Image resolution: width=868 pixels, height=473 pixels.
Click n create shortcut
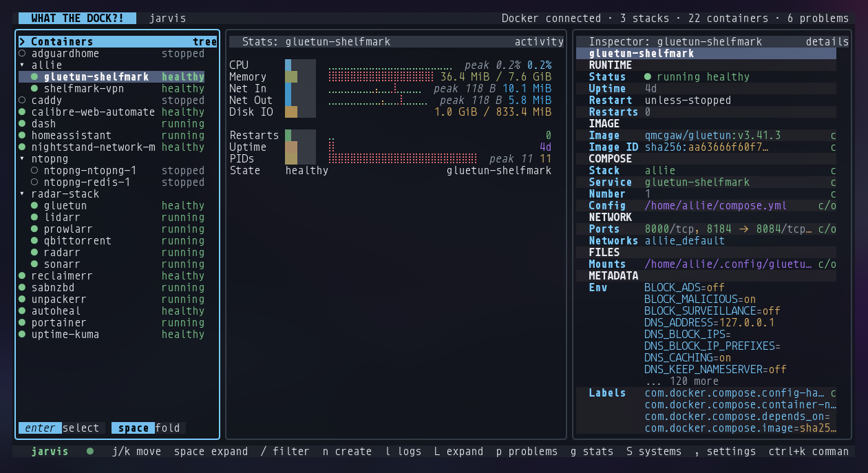347,452
